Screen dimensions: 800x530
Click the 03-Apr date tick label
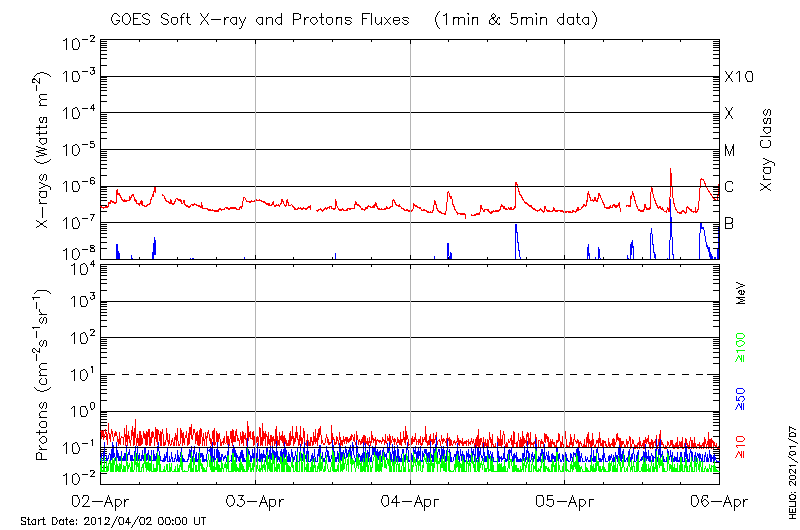[x=256, y=502]
